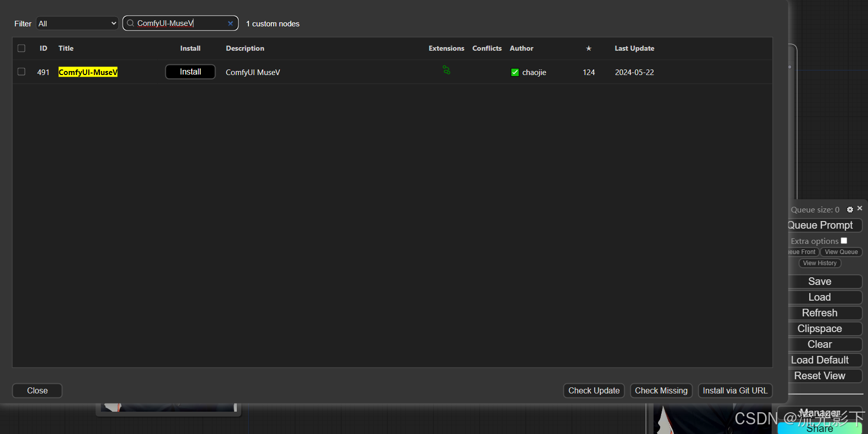Click the '1 custom nodes' count label

coord(273,24)
